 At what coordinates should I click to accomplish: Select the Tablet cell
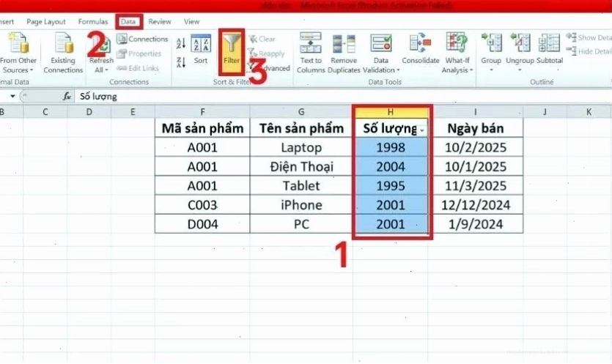point(301,186)
